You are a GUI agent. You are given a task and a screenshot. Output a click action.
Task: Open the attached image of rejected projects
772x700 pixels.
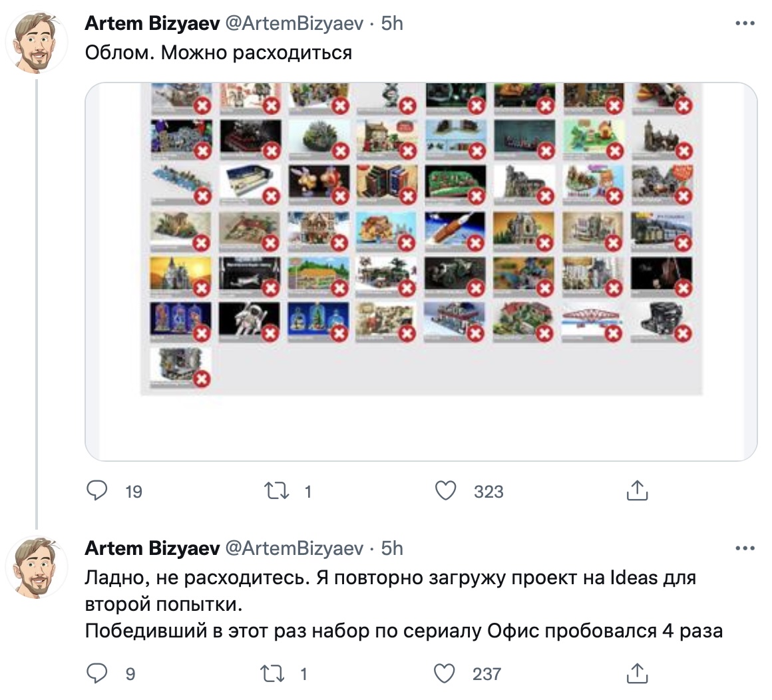(x=421, y=271)
